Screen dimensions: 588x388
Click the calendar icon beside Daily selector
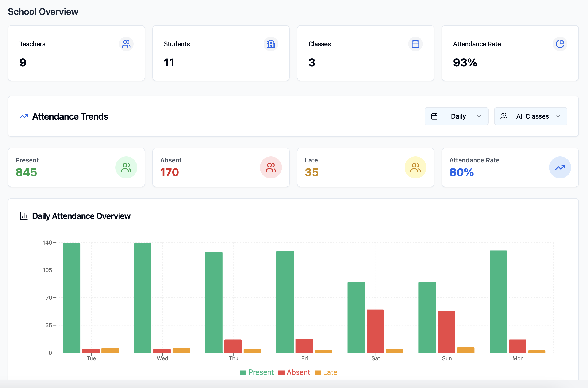pyautogui.click(x=434, y=116)
